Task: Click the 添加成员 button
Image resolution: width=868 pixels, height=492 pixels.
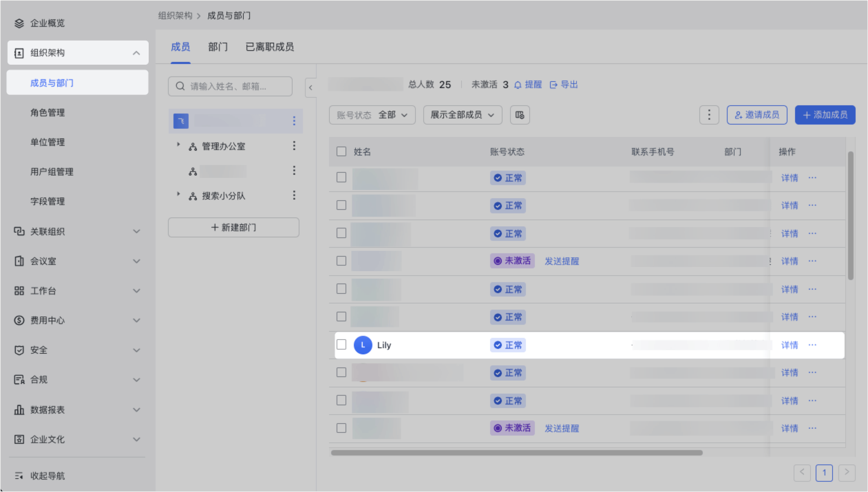Action: [x=825, y=115]
